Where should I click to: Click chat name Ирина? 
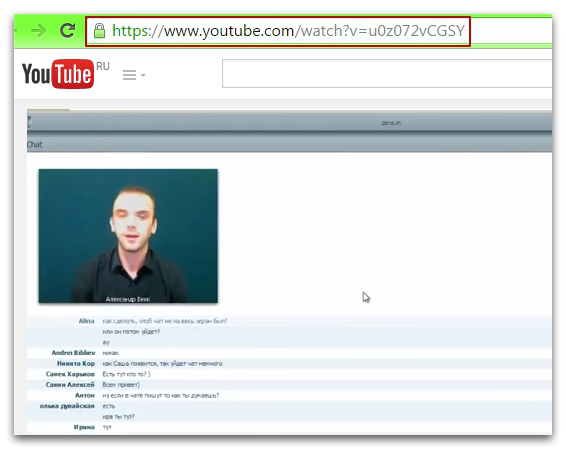point(84,427)
